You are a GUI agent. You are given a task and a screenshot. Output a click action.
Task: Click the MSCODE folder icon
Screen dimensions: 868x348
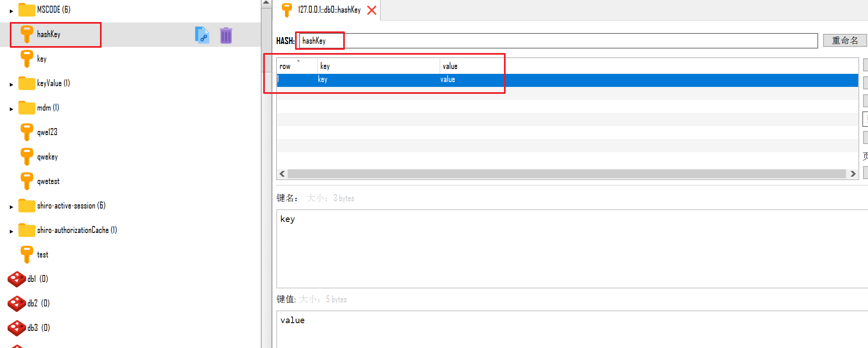(27, 10)
